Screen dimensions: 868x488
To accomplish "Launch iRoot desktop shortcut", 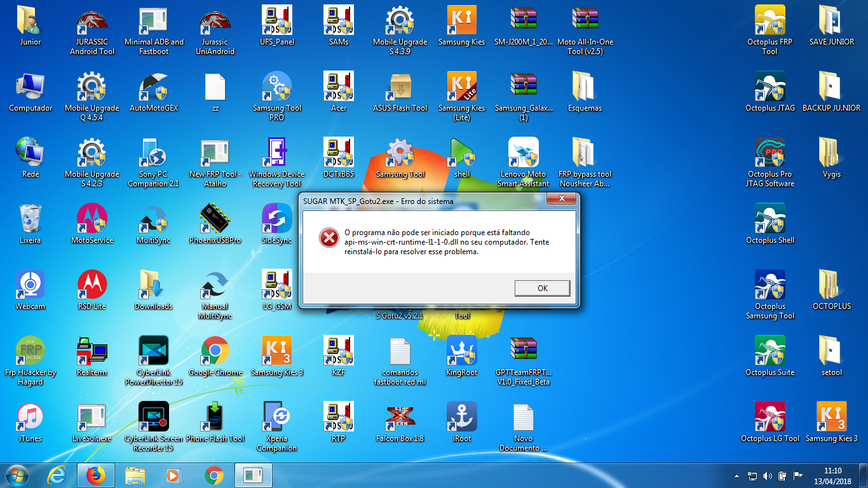I will tap(462, 423).
